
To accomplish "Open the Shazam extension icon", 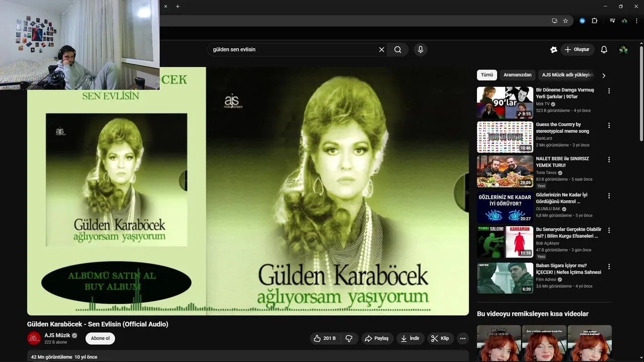I will [582, 21].
